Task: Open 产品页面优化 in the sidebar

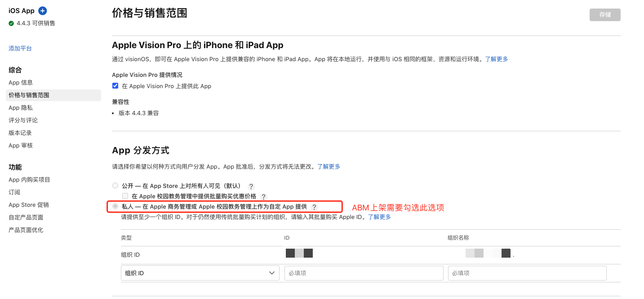Action: point(26,230)
